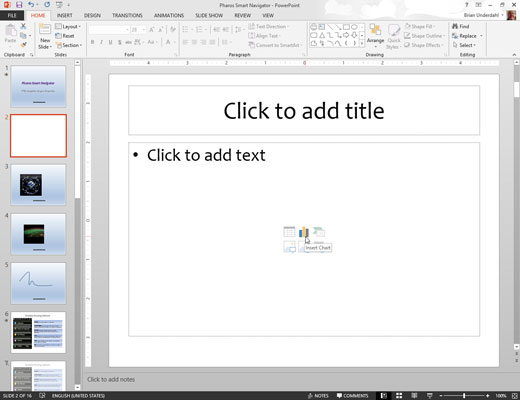This screenshot has height=400, width=520.
Task: Open the INSERT ribbon tab
Action: (x=64, y=15)
